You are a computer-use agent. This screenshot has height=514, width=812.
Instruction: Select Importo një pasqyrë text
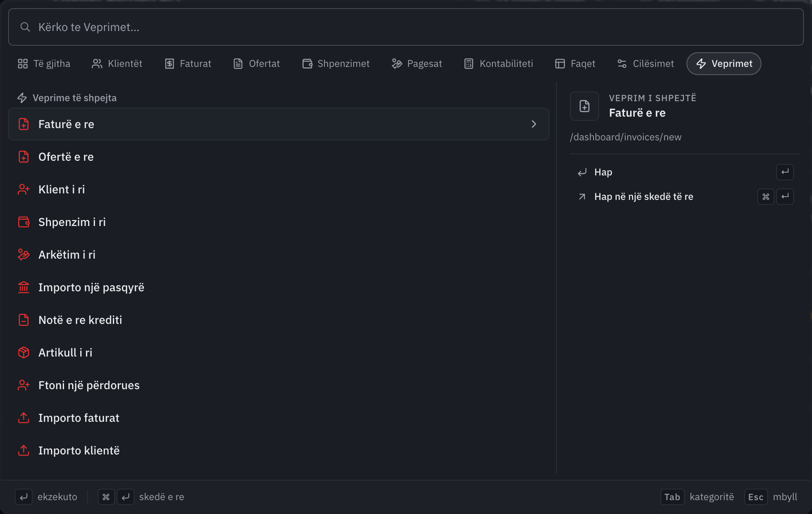pyautogui.click(x=91, y=288)
